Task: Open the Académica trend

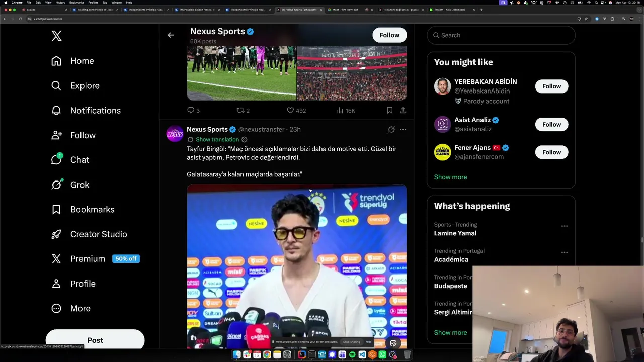Action: point(451,259)
